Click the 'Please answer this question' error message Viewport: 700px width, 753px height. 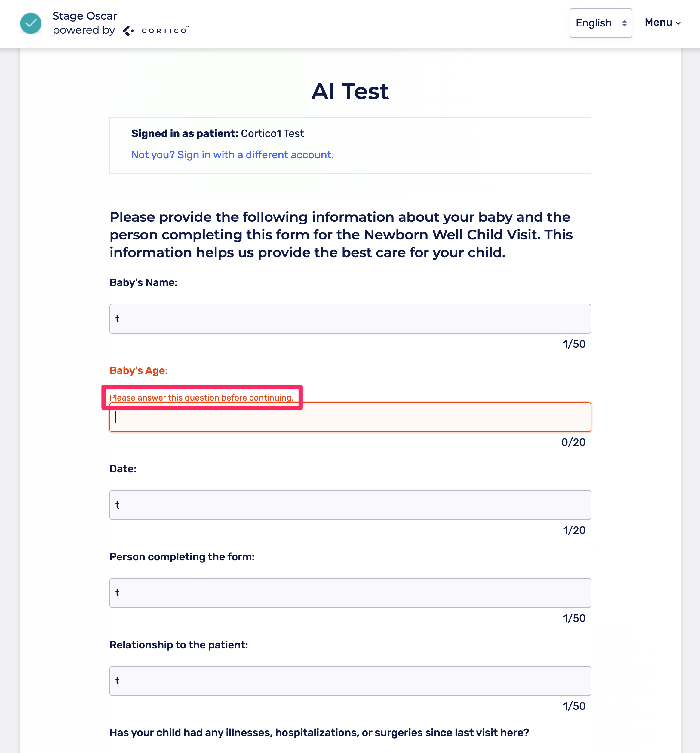coord(201,397)
